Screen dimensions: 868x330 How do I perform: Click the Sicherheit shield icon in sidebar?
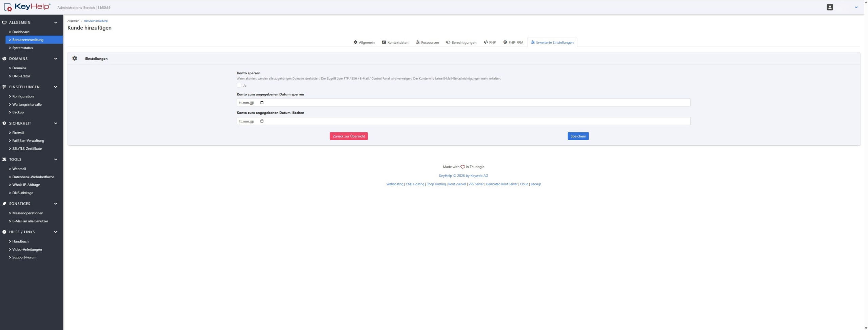(x=4, y=123)
